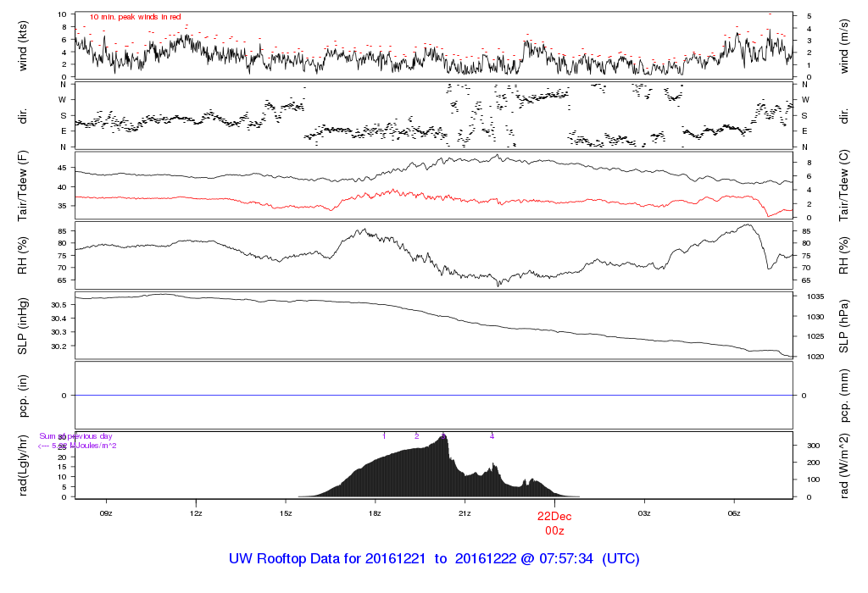Click the 'Sum of previous day' annotation
This screenshot has width=868, height=593.
pyautogui.click(x=75, y=436)
